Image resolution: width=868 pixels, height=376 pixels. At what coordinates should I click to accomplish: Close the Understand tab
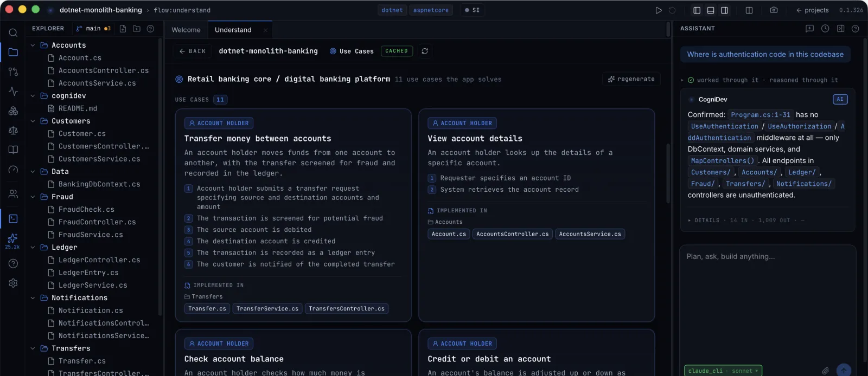(265, 30)
